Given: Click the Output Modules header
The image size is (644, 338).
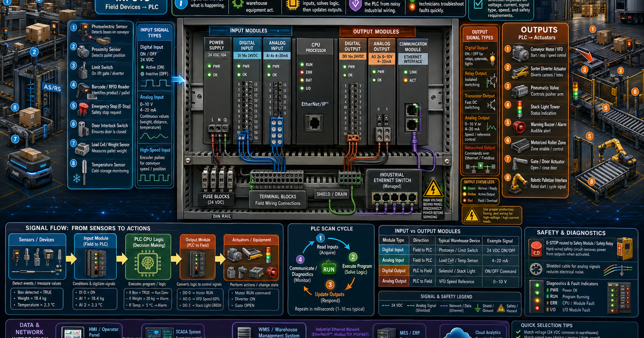Looking at the screenshot, I should point(376,32).
